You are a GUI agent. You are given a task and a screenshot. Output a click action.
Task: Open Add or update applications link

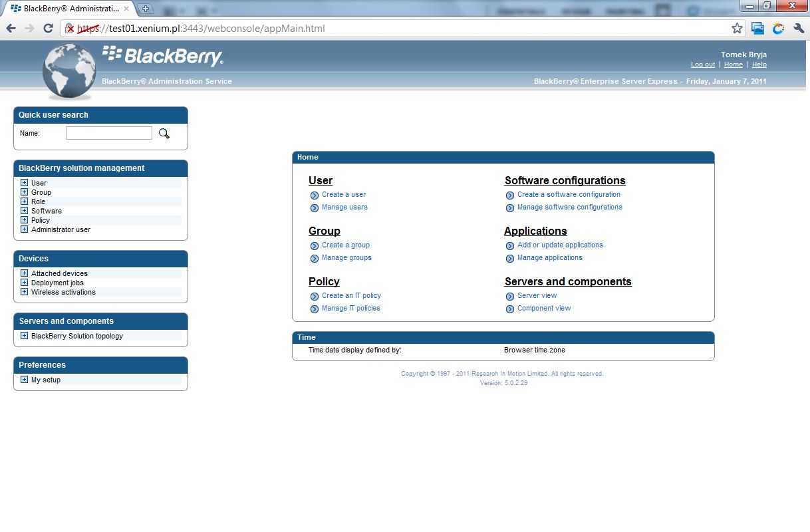coord(560,245)
